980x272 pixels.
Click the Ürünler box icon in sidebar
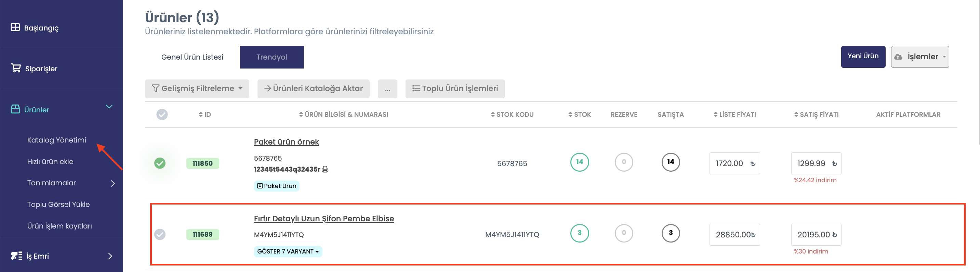(15, 109)
